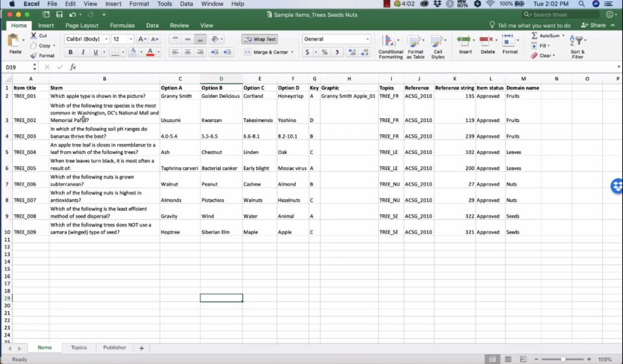Screen dimensions: 623x364
Task: Increase font size with the larger A
Action: coord(142,40)
